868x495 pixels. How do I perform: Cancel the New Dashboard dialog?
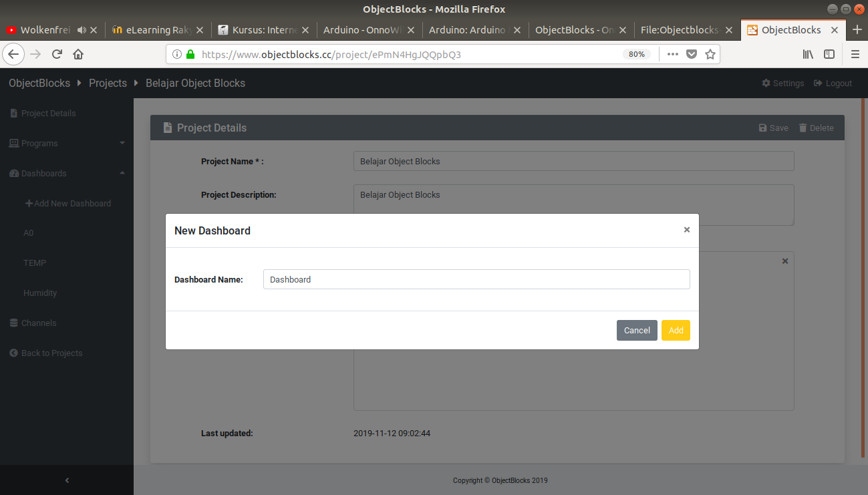(636, 331)
